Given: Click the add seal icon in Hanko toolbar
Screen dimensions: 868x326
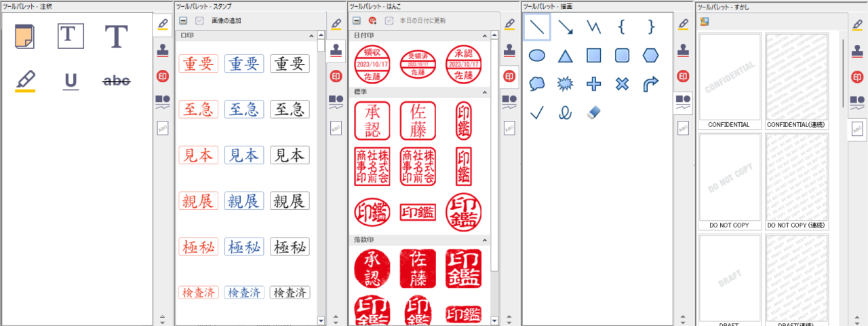Looking at the screenshot, I should point(372,21).
